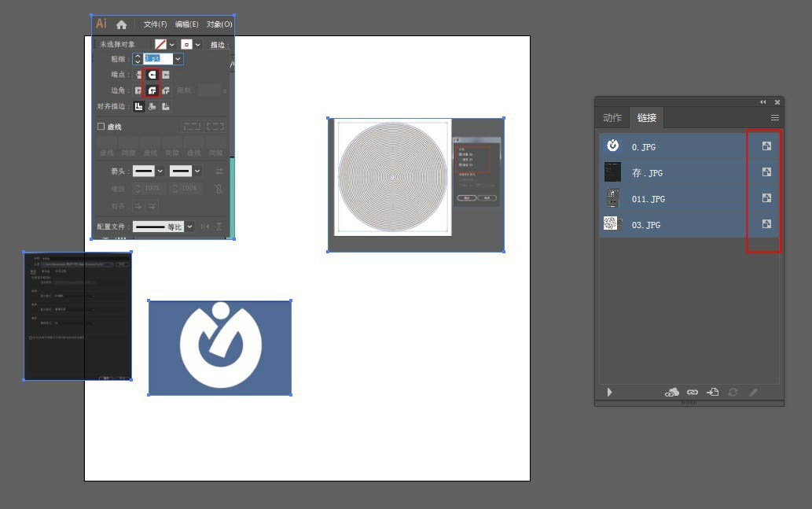Click the 0.JPG thumbnail in Links panel
The width and height of the screenshot is (812, 509).
click(x=612, y=146)
